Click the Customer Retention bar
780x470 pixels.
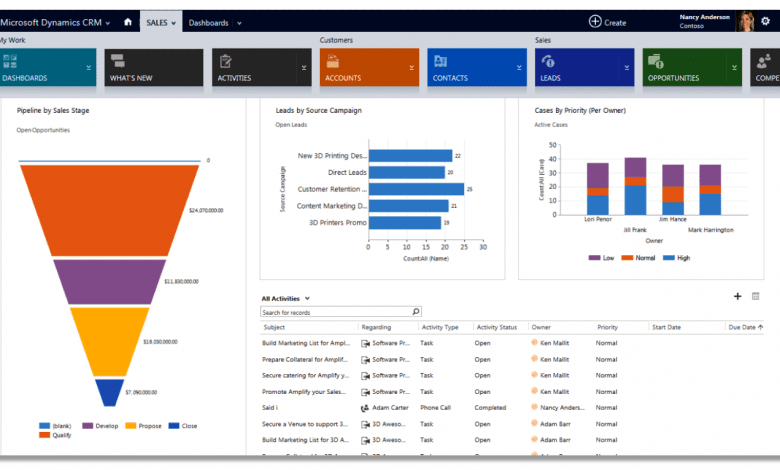click(x=416, y=189)
